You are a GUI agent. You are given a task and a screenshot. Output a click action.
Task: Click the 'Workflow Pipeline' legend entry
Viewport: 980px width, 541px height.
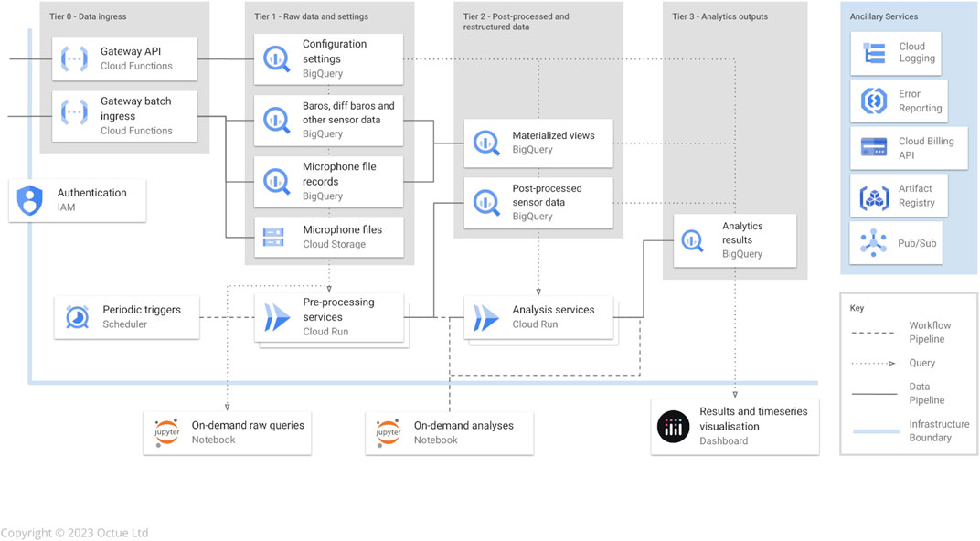tap(930, 332)
